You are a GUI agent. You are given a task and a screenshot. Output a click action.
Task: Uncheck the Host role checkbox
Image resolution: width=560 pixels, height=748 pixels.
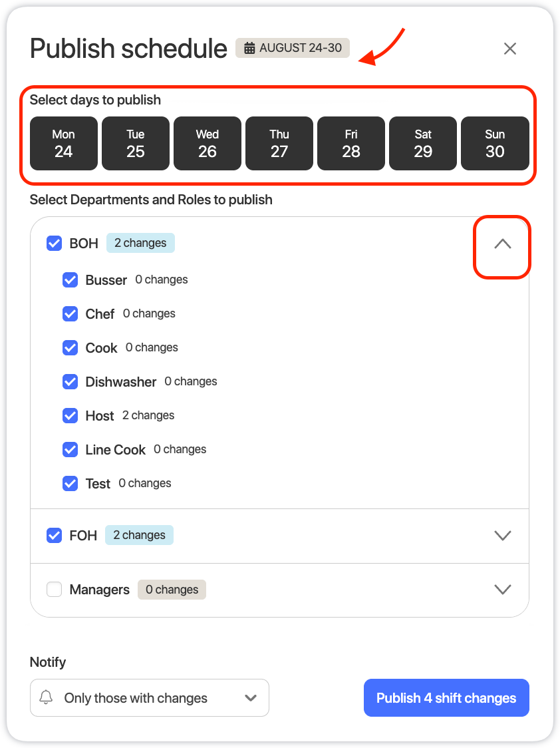pyautogui.click(x=70, y=415)
